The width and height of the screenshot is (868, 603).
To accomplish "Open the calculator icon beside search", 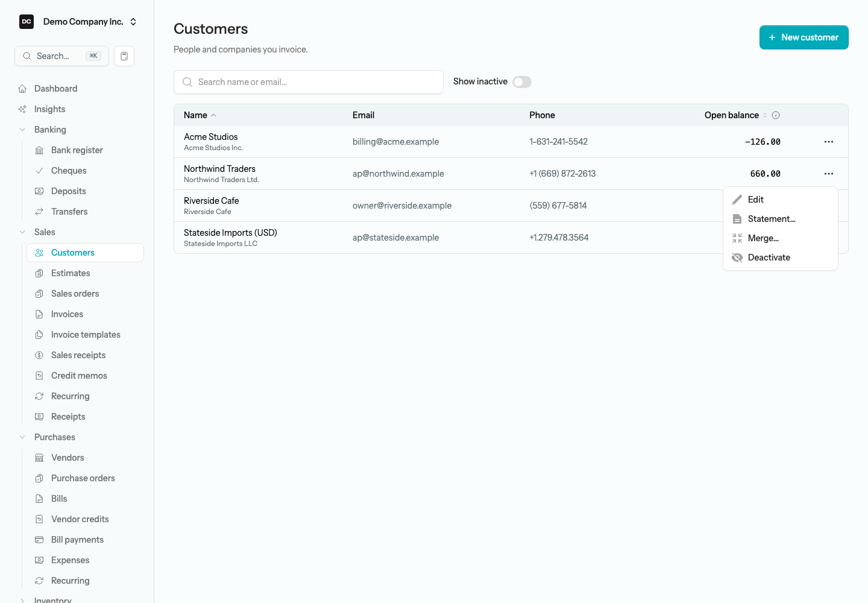I will pyautogui.click(x=124, y=56).
